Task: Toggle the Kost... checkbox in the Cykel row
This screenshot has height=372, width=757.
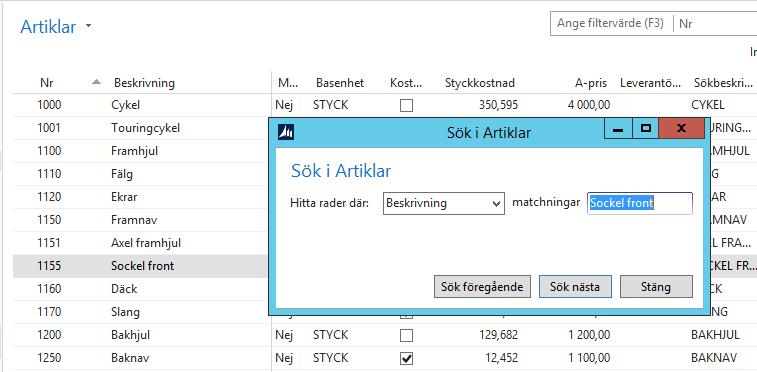Action: (407, 105)
